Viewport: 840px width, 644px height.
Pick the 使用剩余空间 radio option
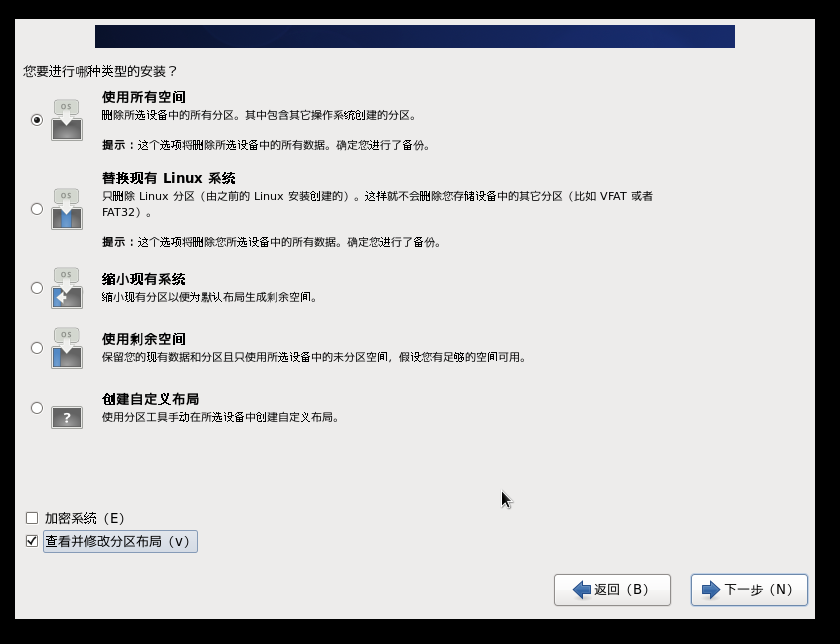(36, 348)
